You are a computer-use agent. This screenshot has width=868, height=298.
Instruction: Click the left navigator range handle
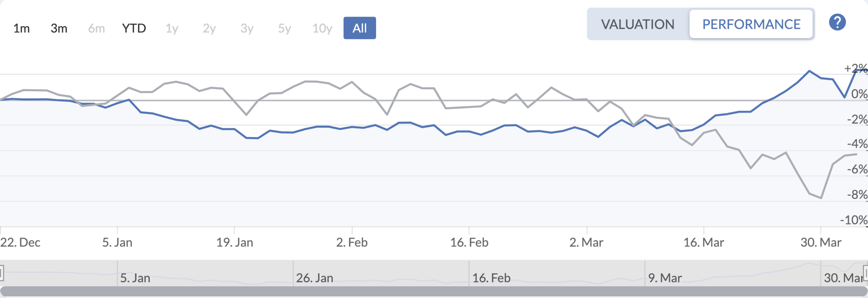pos(1,273)
